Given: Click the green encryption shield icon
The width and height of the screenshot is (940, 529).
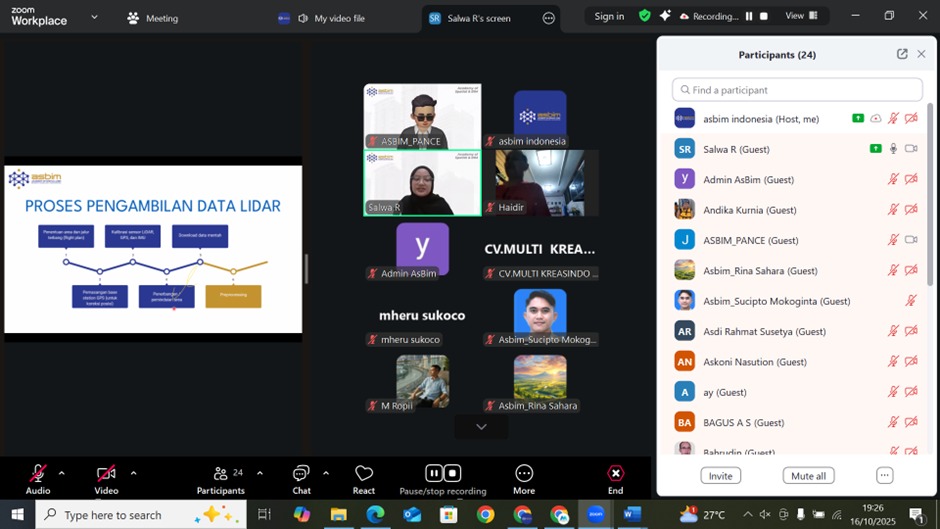Looking at the screenshot, I should 644,16.
